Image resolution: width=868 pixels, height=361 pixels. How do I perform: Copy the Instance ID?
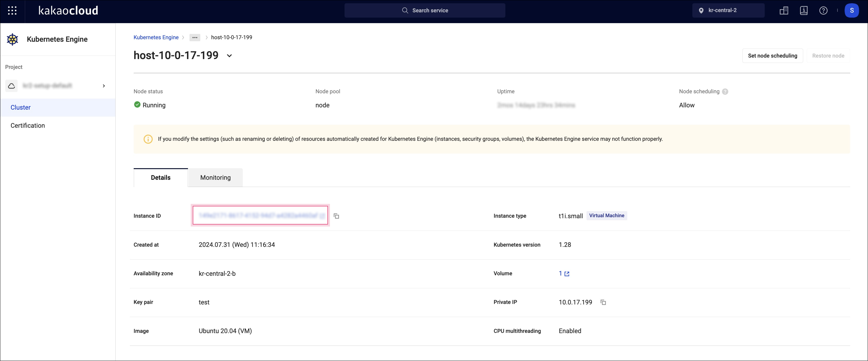(336, 216)
